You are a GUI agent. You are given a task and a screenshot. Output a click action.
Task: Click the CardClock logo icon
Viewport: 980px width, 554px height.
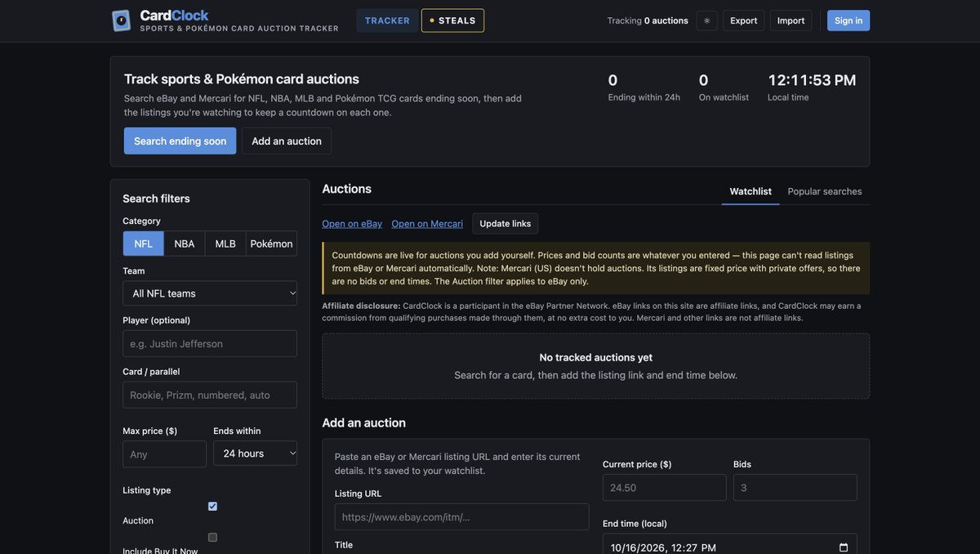point(121,20)
